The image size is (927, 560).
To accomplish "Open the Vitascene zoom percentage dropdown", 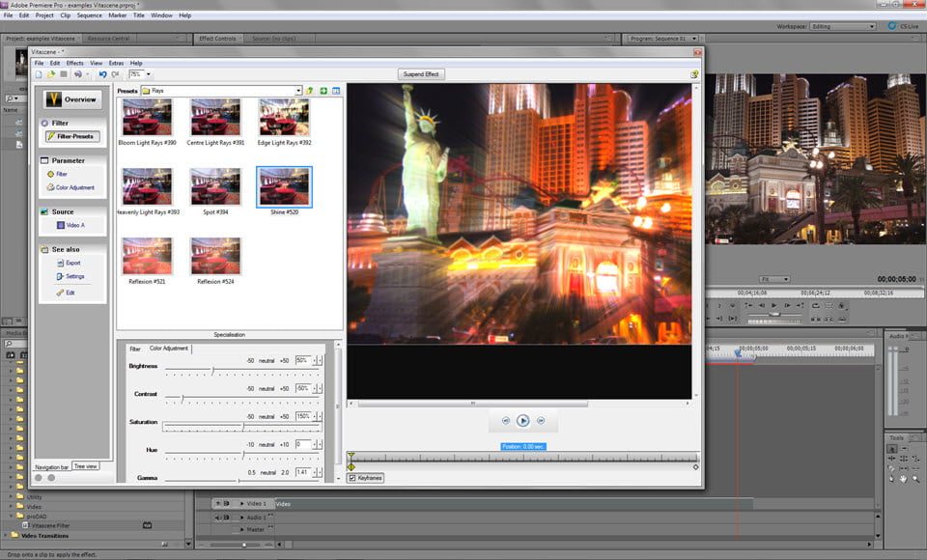I will pos(149,74).
